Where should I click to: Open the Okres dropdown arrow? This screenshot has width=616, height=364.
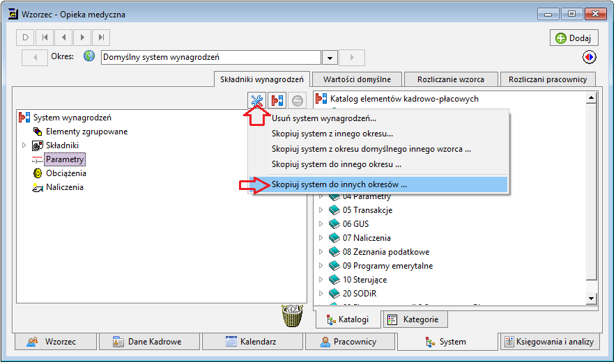pyautogui.click(x=330, y=58)
